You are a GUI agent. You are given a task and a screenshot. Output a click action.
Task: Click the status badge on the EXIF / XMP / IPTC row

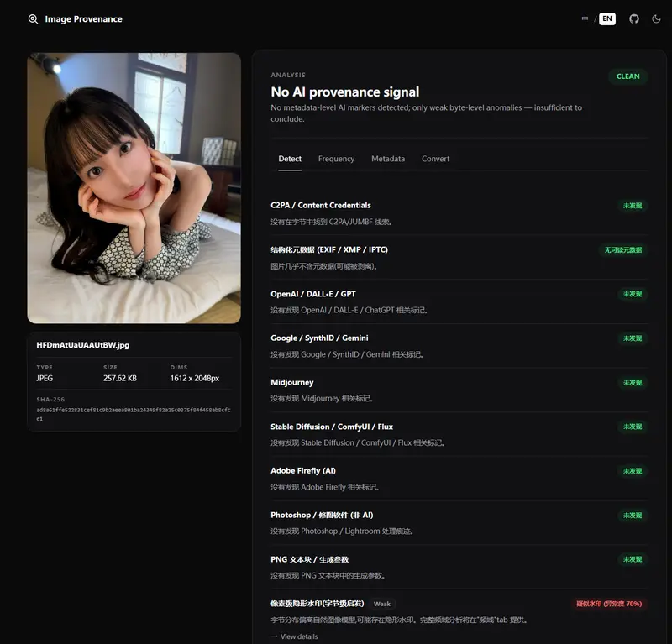click(x=623, y=250)
